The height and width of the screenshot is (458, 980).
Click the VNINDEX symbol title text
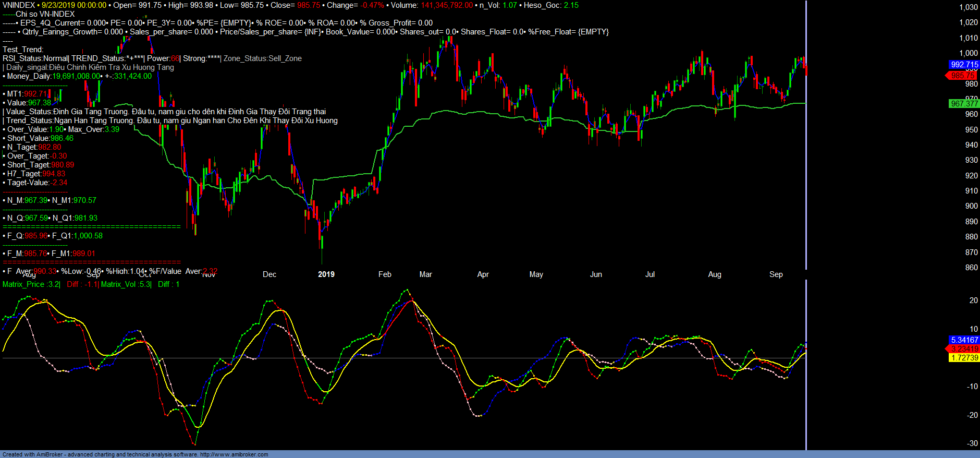[x=19, y=5]
